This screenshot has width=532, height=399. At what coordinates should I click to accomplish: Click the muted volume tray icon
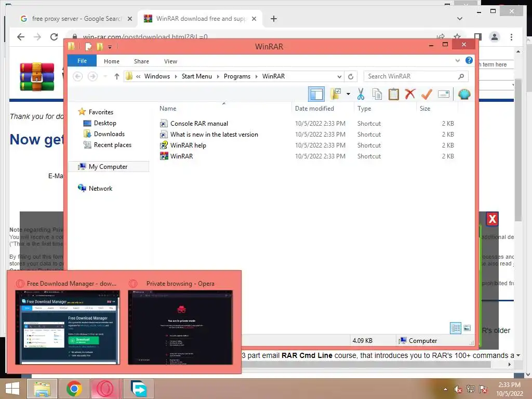coord(458,390)
